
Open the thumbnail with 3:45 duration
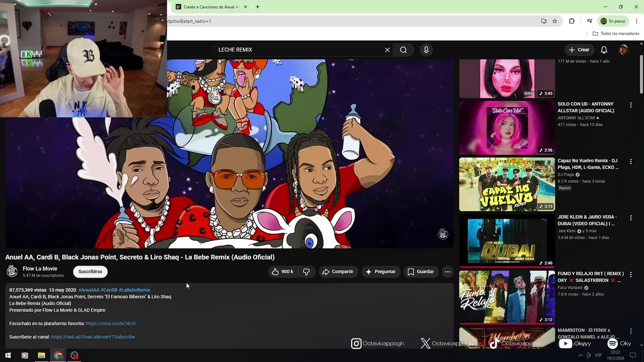tap(507, 79)
